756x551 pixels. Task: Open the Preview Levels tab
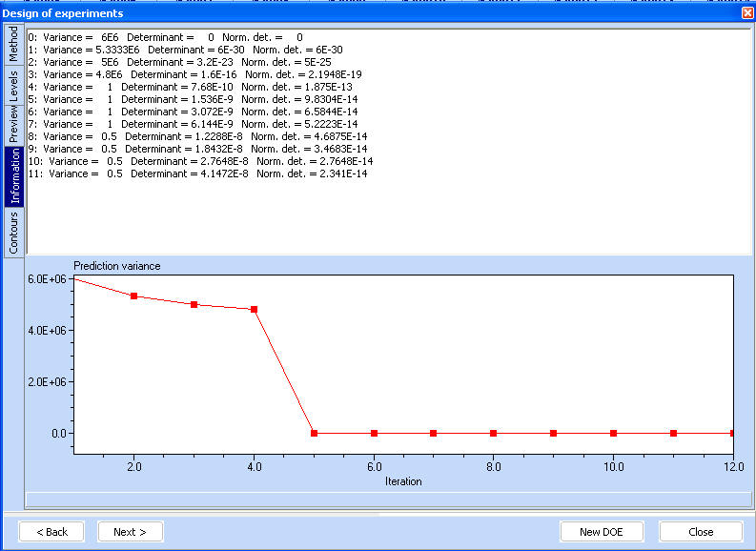13,105
